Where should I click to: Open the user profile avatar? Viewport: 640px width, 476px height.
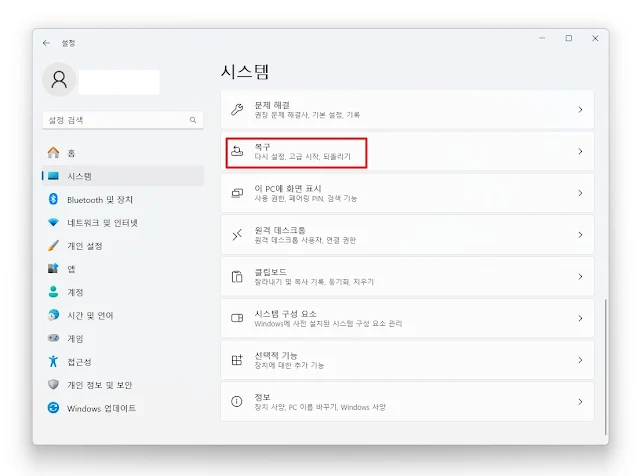point(59,79)
